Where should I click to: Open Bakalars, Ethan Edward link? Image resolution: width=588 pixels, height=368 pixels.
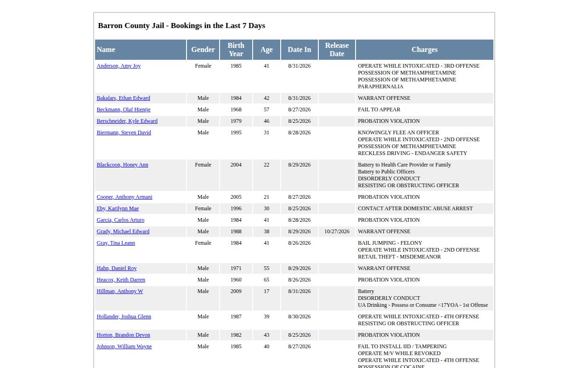tap(123, 98)
